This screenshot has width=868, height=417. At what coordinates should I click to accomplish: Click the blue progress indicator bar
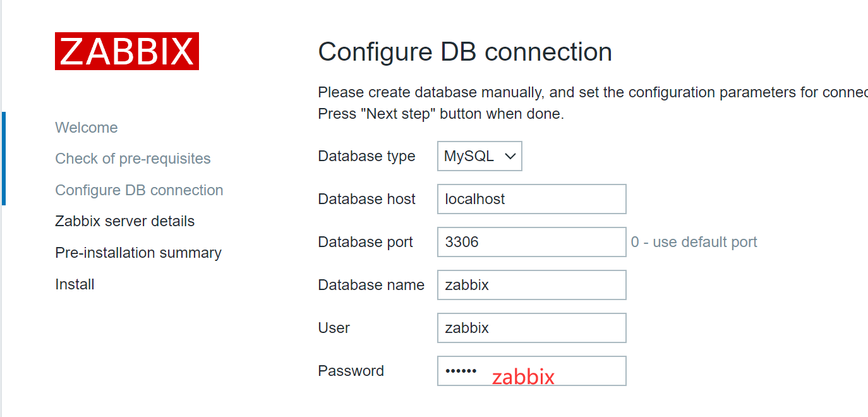coord(3,158)
